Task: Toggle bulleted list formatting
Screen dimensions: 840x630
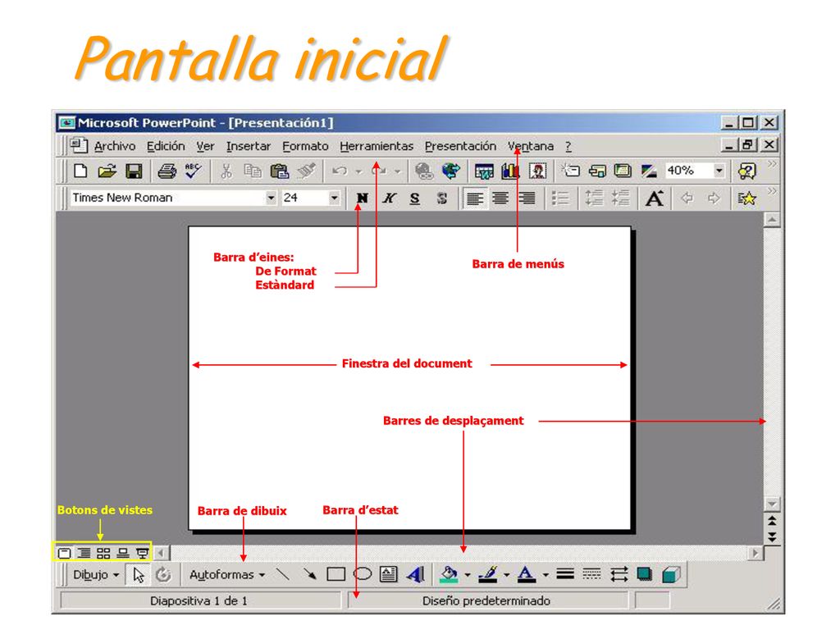Action: (x=560, y=199)
